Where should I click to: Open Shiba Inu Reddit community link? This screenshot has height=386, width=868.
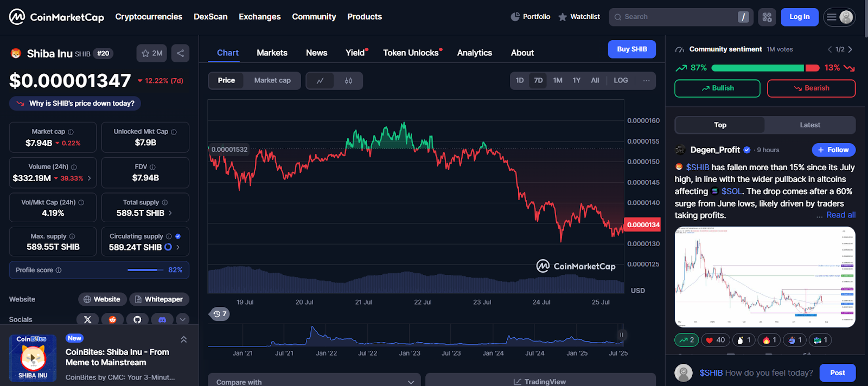(112, 319)
